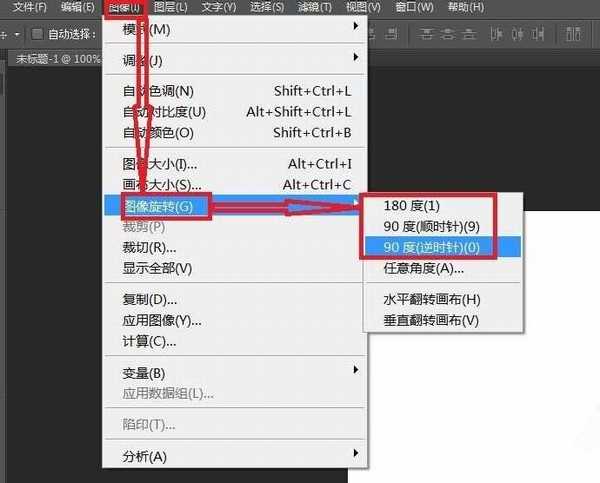The width and height of the screenshot is (600, 483).
Task: Select the Move tool icon in options bar
Action: [5, 33]
